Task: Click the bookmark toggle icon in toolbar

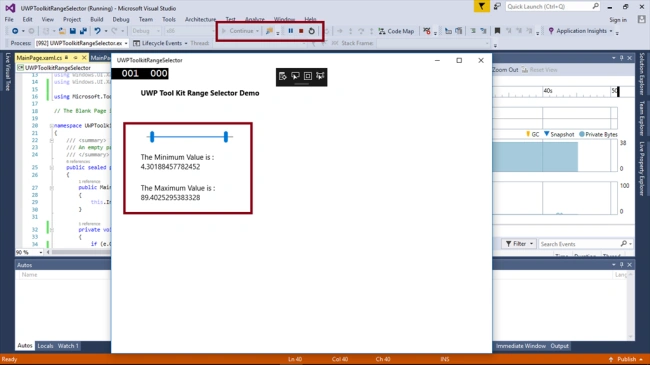Action: pyautogui.click(x=497, y=31)
